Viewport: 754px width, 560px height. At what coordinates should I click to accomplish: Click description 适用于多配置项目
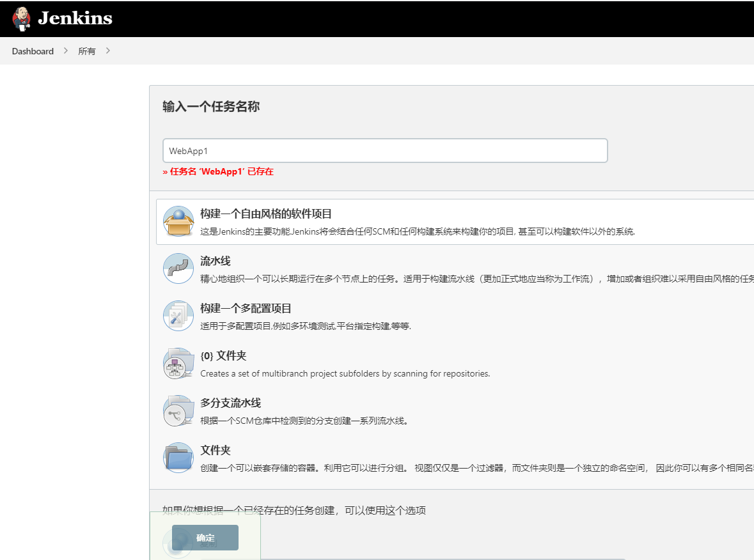coord(305,326)
